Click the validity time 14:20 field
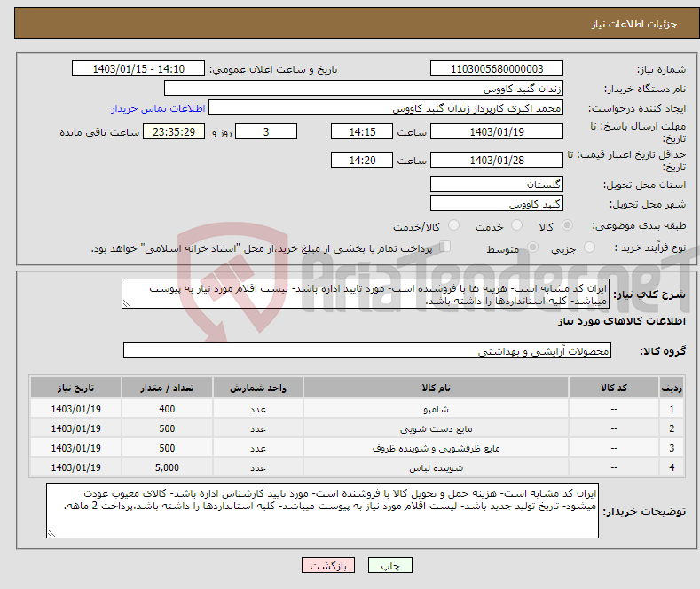Viewport: 700px width, 589px height. click(362, 160)
